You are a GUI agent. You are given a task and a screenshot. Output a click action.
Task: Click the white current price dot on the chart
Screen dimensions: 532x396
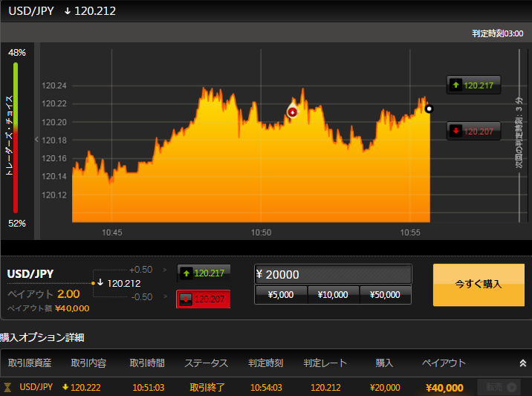click(429, 109)
